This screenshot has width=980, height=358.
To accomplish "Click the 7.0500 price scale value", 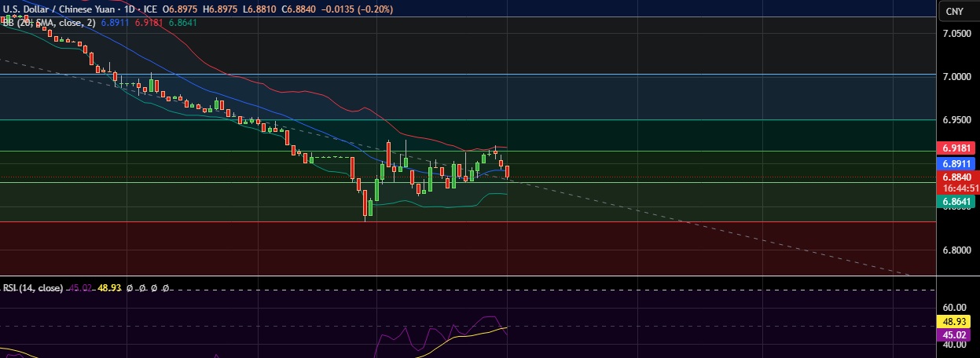I will [958, 34].
